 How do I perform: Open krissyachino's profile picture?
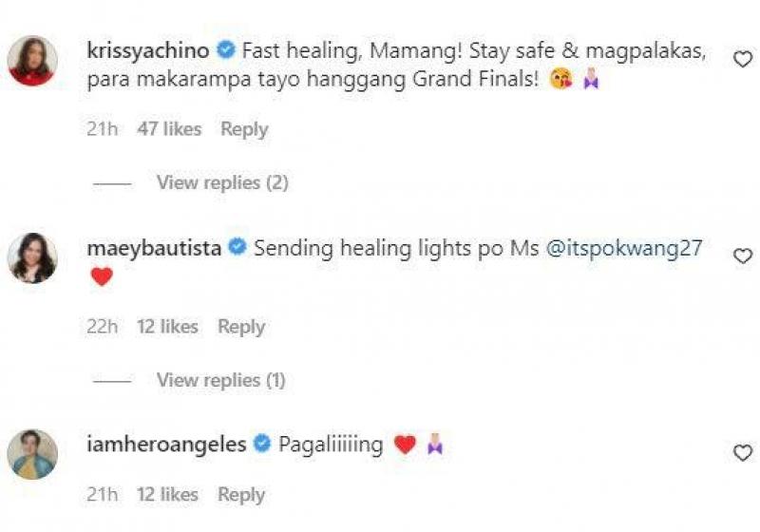[x=32, y=61]
